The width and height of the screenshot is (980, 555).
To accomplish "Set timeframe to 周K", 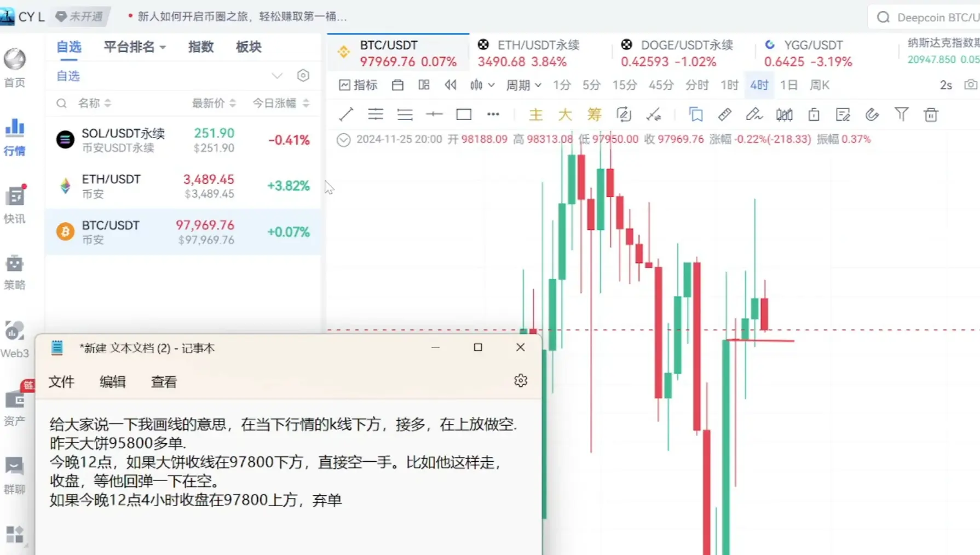I will click(820, 85).
